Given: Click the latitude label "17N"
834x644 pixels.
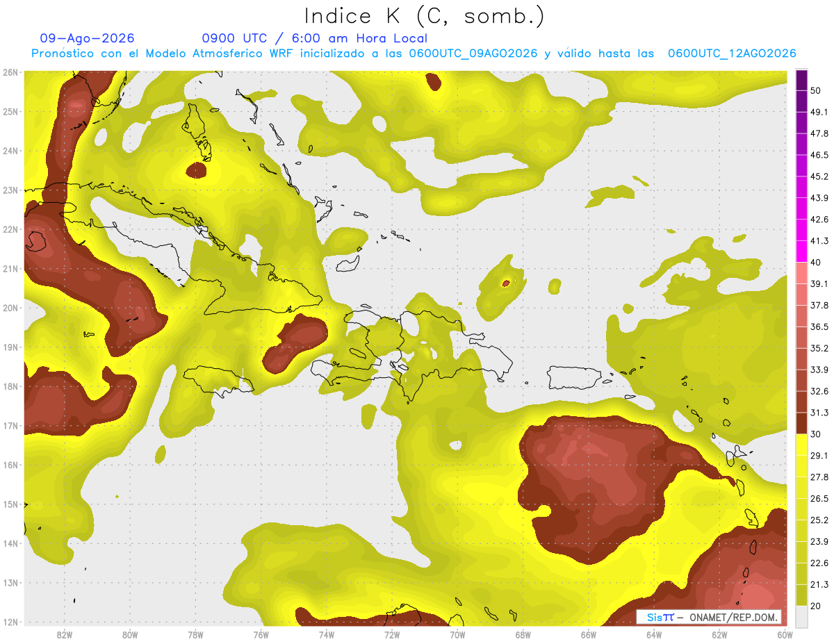Looking at the screenshot, I should coord(10,426).
